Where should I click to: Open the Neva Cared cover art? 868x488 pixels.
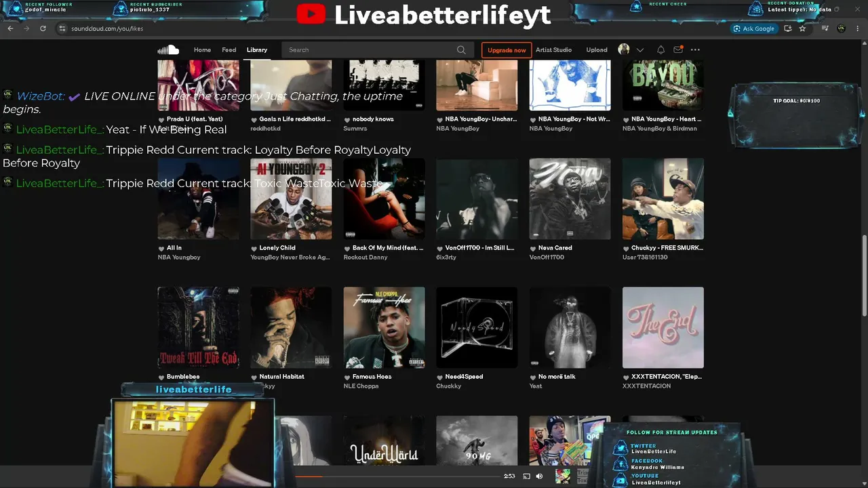point(570,199)
